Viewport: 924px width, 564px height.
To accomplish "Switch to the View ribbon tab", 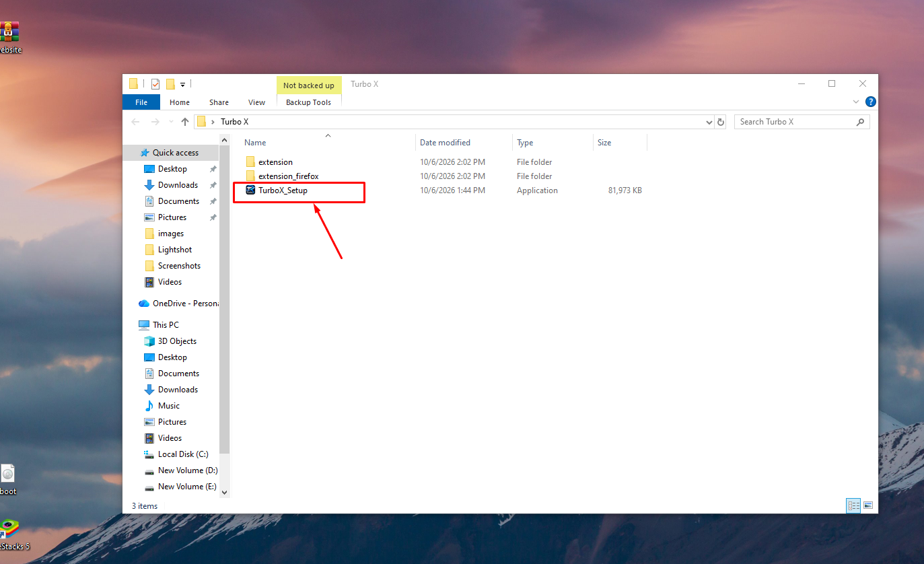I will (x=256, y=102).
